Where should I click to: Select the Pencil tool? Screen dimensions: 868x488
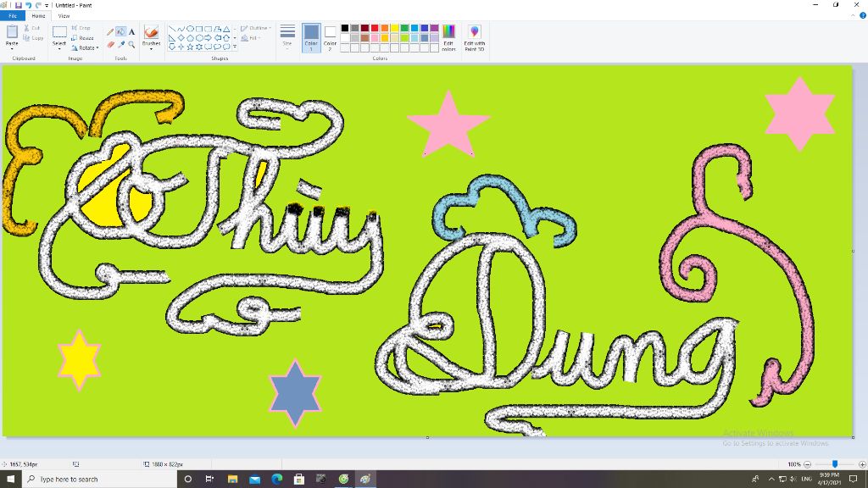click(110, 32)
